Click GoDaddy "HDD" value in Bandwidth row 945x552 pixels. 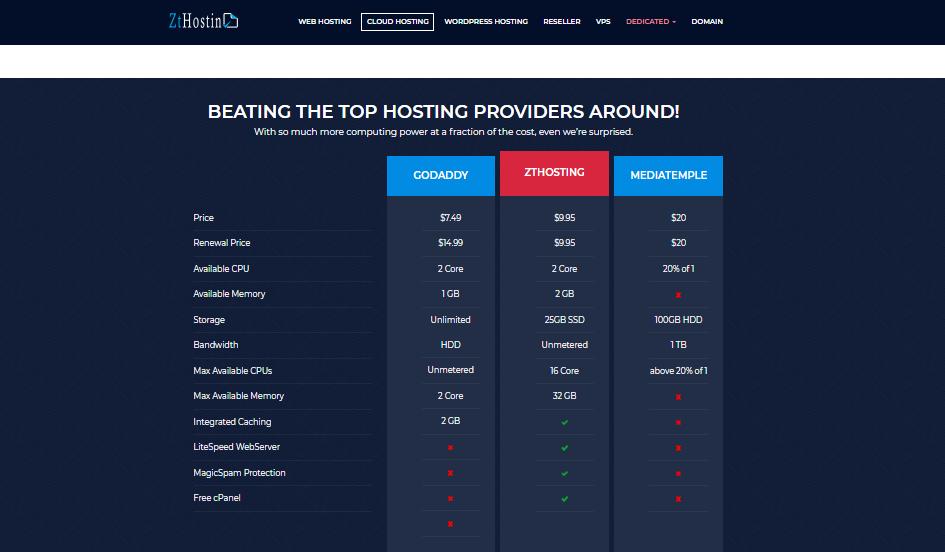pos(450,345)
